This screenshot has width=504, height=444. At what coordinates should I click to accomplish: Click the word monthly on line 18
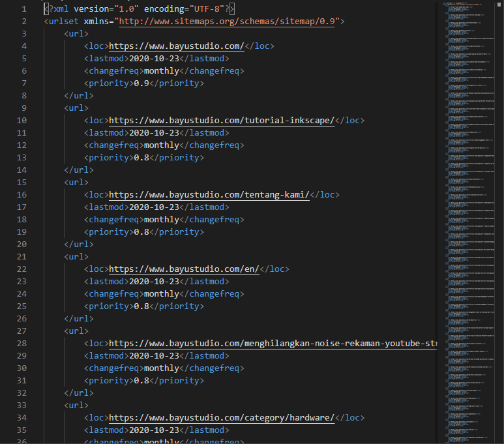coord(162,219)
